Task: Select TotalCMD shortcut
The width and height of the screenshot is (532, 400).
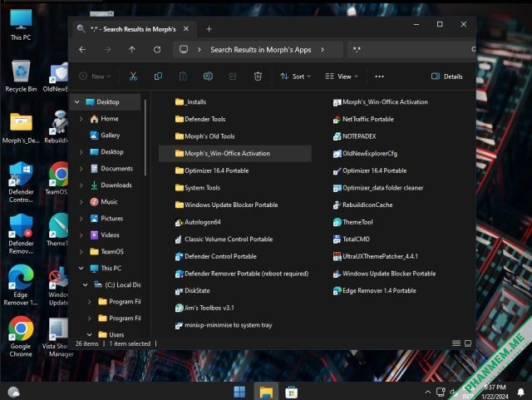Action: (x=351, y=239)
